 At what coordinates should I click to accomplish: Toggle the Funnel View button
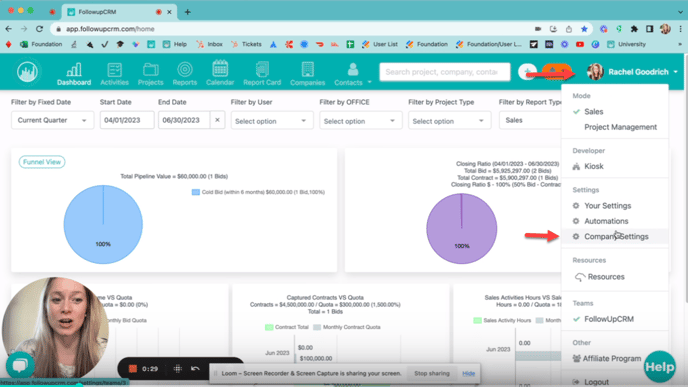click(x=42, y=162)
